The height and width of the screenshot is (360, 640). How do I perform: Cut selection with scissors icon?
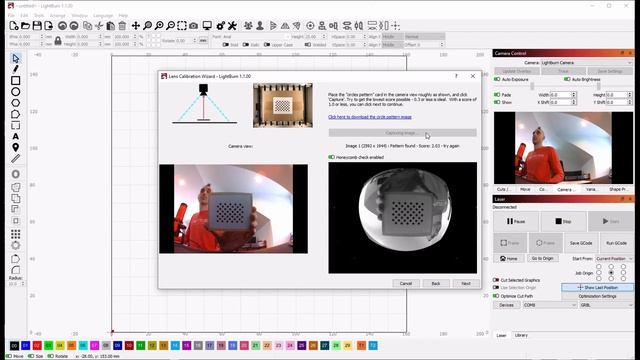tap(99, 26)
